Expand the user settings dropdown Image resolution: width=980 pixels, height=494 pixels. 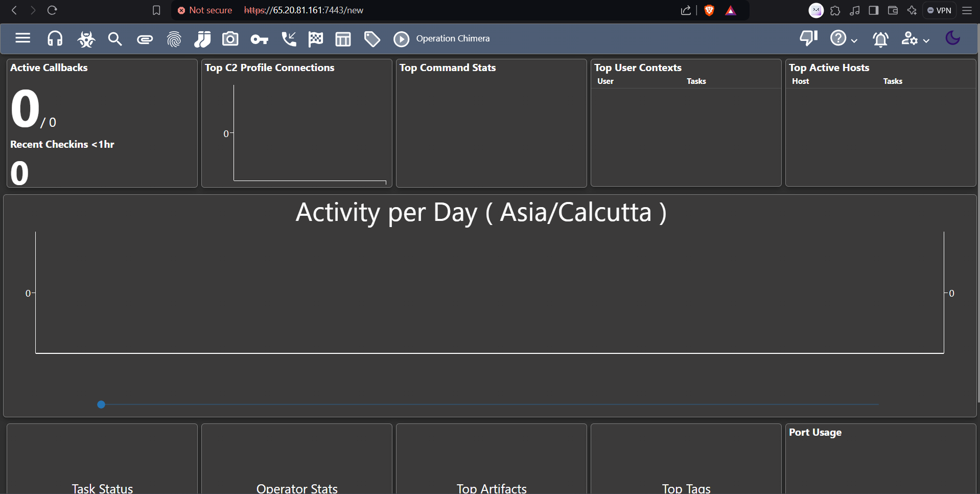tap(915, 38)
